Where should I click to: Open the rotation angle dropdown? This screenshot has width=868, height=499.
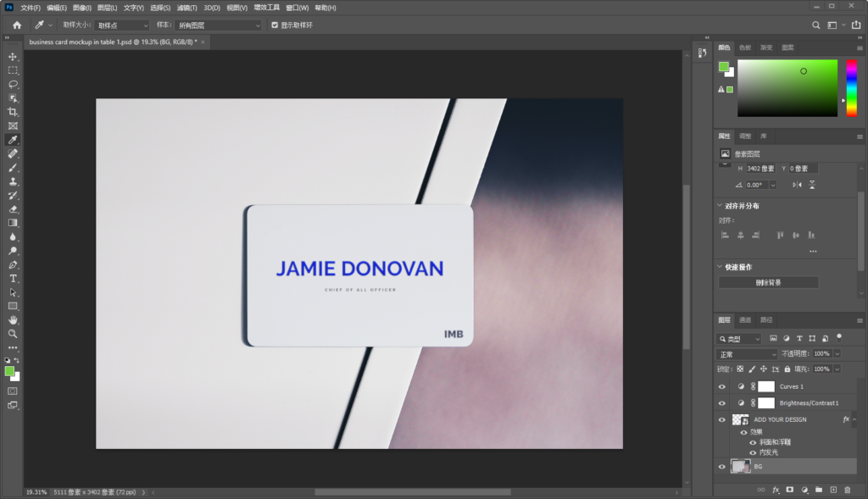(x=773, y=185)
